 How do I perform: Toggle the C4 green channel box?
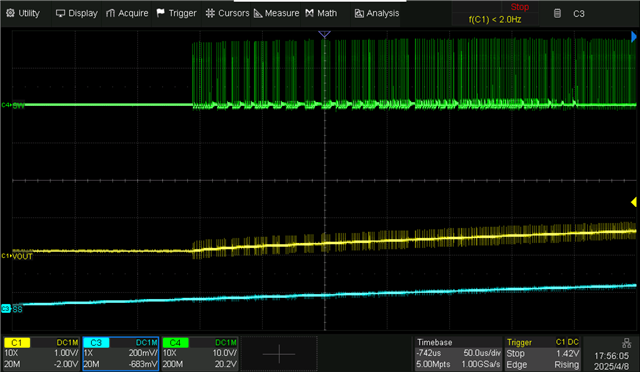click(200, 353)
